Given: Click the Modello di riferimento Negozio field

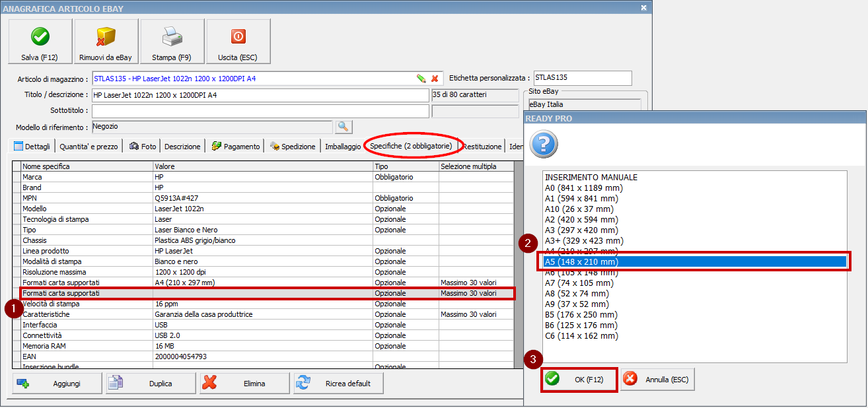Looking at the screenshot, I should point(212,127).
